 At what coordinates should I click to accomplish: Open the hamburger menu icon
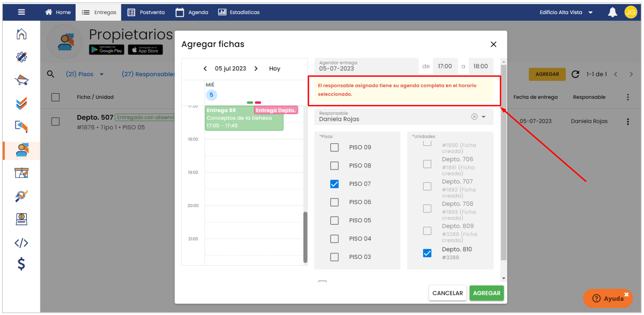(21, 12)
